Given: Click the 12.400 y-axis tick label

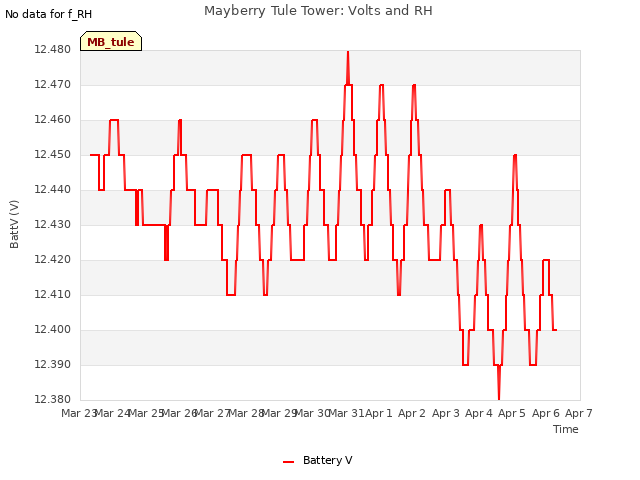Looking at the screenshot, I should (52, 329).
